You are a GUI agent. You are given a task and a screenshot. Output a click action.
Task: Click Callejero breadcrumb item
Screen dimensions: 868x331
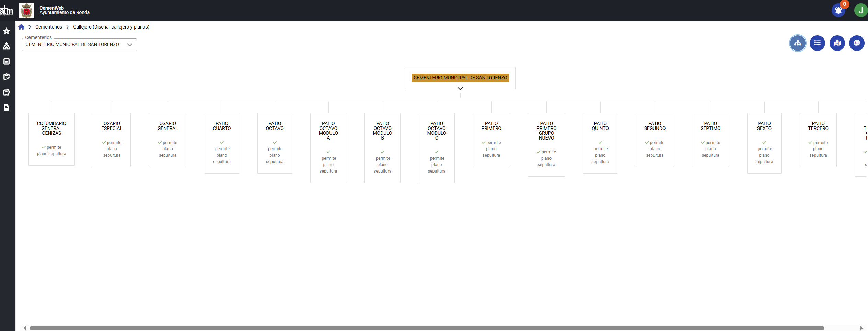coord(111,27)
